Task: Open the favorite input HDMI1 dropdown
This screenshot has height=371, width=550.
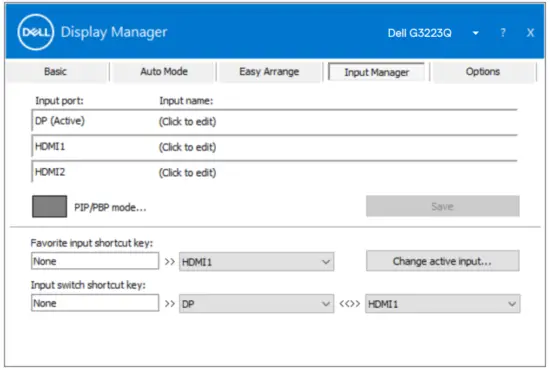Action: [x=256, y=262]
